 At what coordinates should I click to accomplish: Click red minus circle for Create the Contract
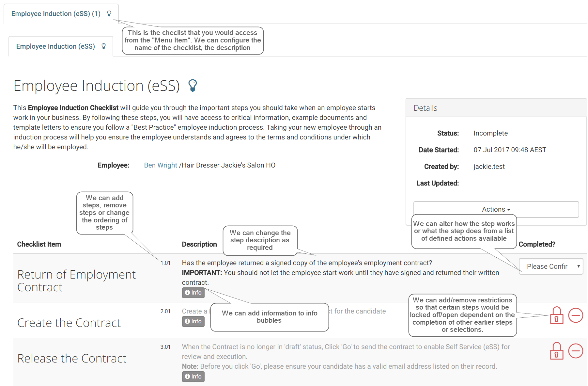[x=576, y=315]
